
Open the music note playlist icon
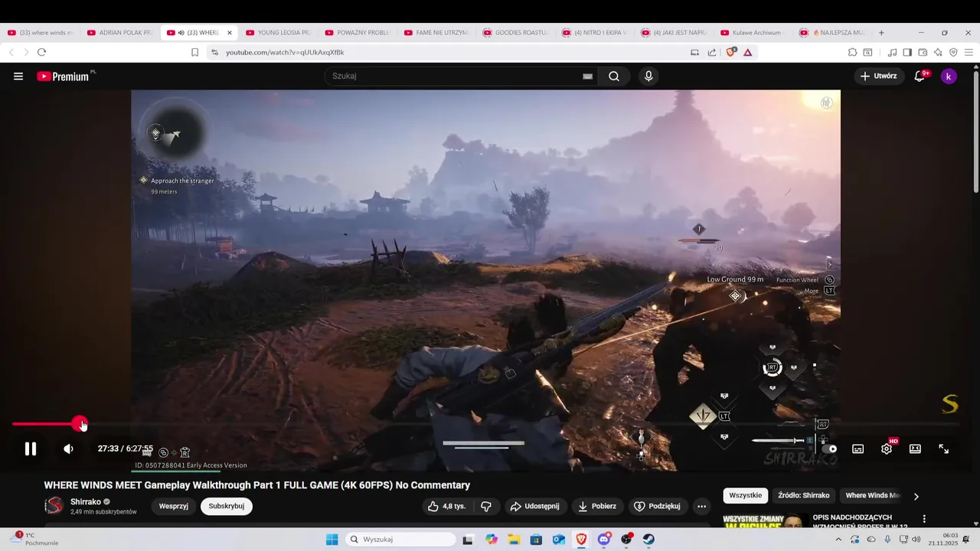[892, 52]
